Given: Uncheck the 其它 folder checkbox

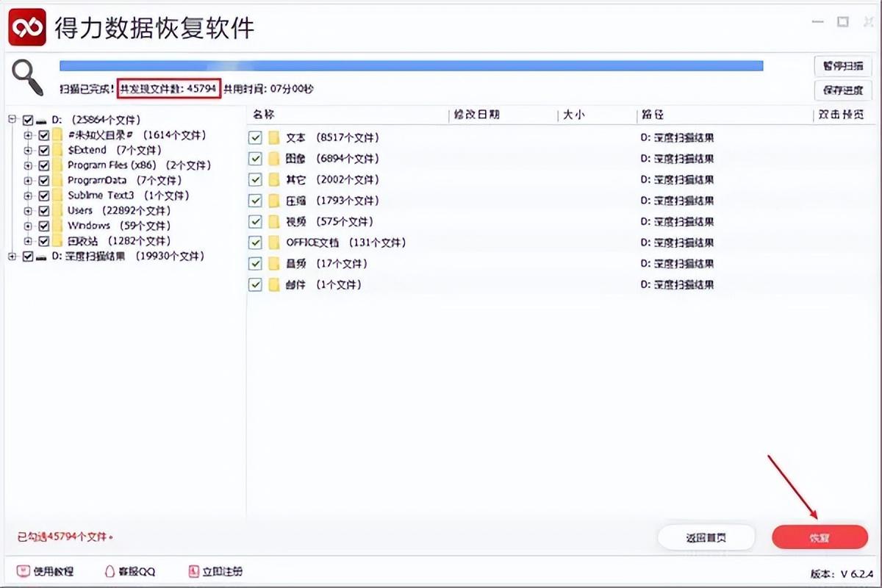Looking at the screenshot, I should (x=255, y=179).
